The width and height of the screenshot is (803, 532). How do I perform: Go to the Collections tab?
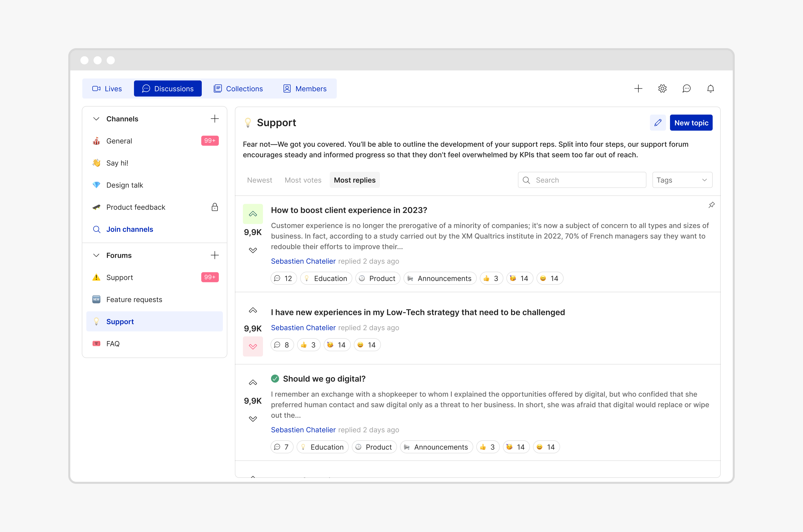(238, 89)
